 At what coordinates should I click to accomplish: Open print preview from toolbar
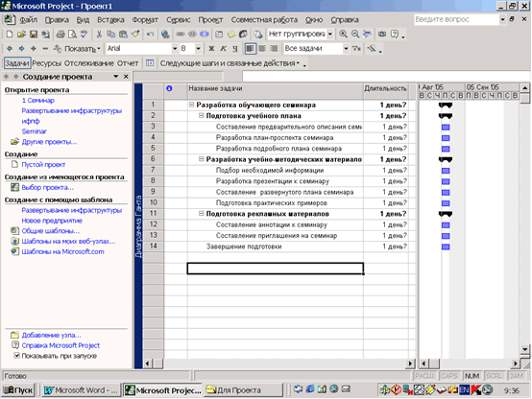[x=72, y=34]
